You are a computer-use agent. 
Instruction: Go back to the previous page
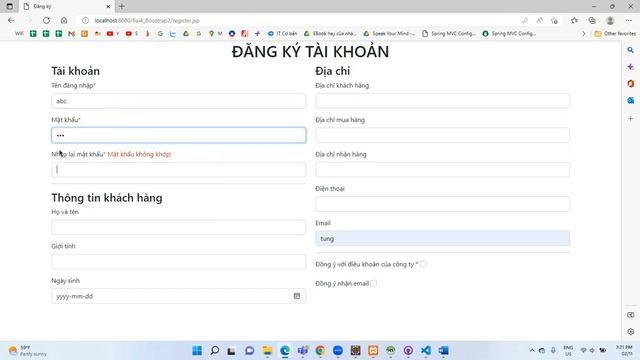tap(11, 20)
